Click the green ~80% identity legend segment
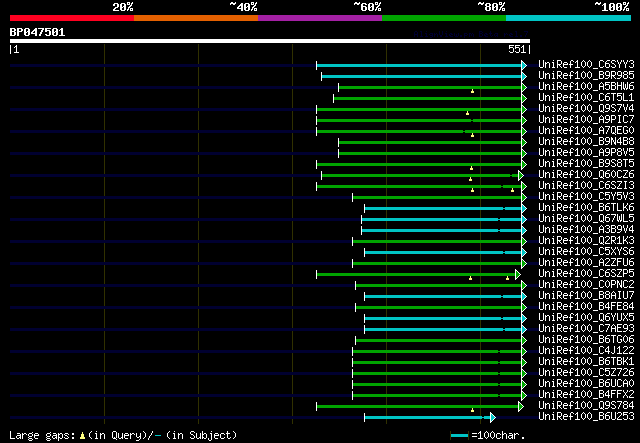640x443 pixels. 444,18
